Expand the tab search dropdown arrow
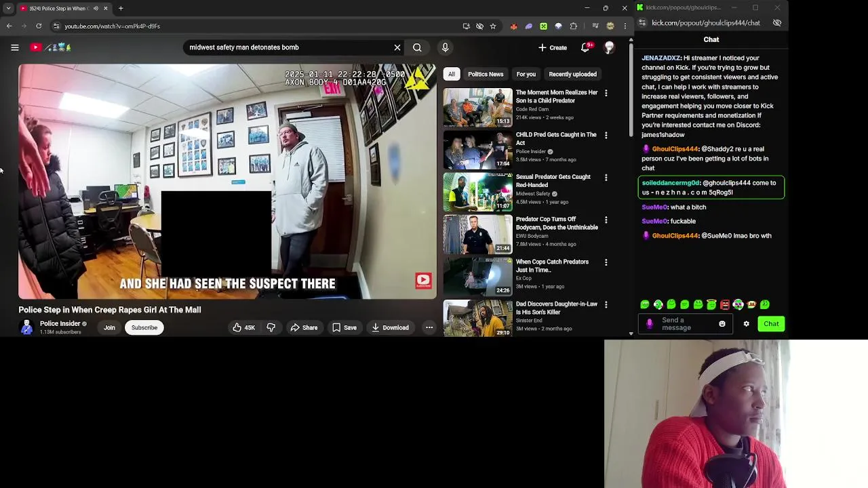Viewport: 868px width, 488px height. pos(8,8)
